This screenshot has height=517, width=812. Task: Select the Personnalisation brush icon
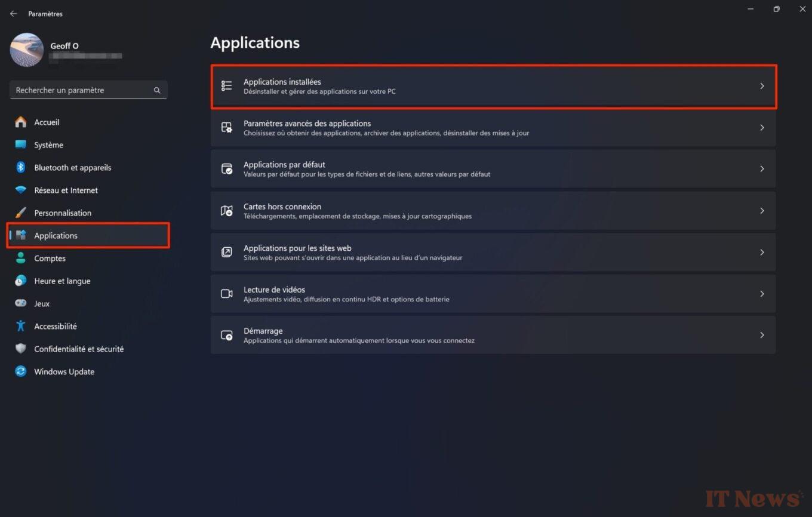[21, 213]
